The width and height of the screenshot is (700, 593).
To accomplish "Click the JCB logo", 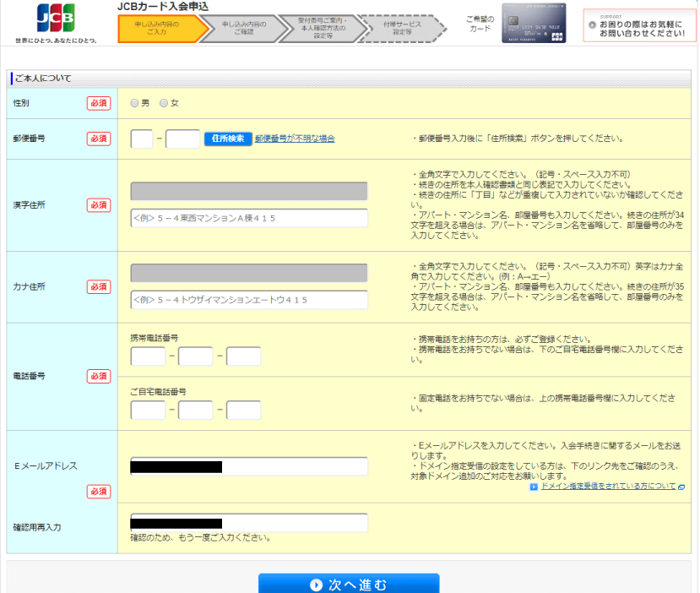I will tap(55, 17).
